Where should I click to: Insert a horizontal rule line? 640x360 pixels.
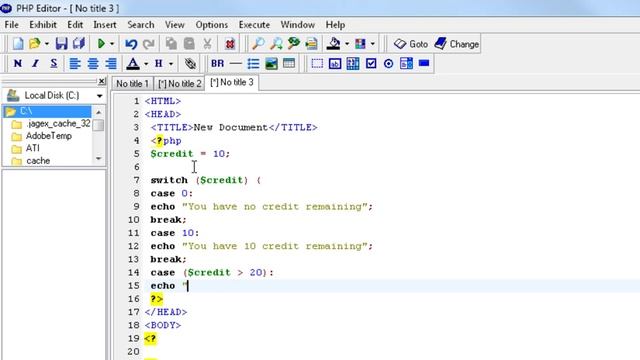coord(236,63)
